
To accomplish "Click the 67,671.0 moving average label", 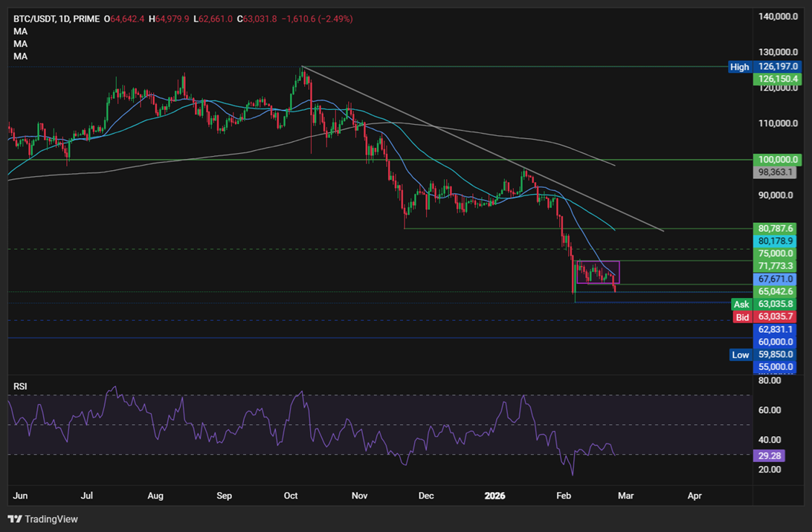I will coord(775,279).
